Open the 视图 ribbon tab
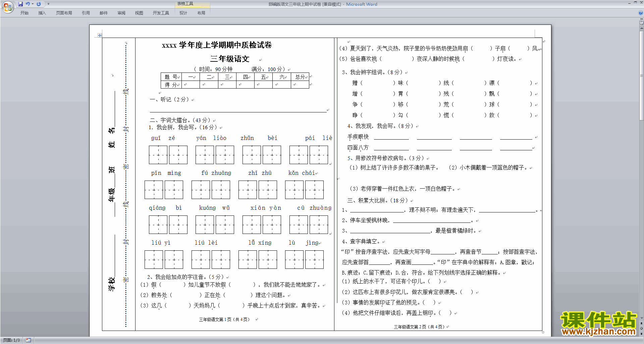This screenshot has width=644, height=344. coord(139,13)
